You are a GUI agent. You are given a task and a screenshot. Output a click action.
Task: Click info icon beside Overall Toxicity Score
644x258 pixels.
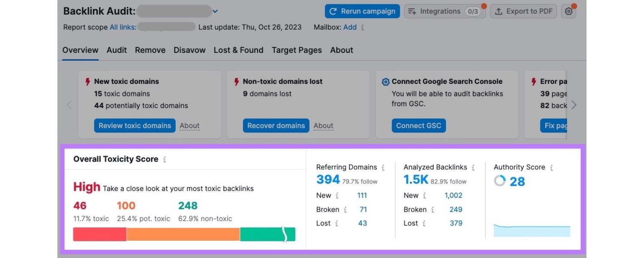click(x=164, y=160)
